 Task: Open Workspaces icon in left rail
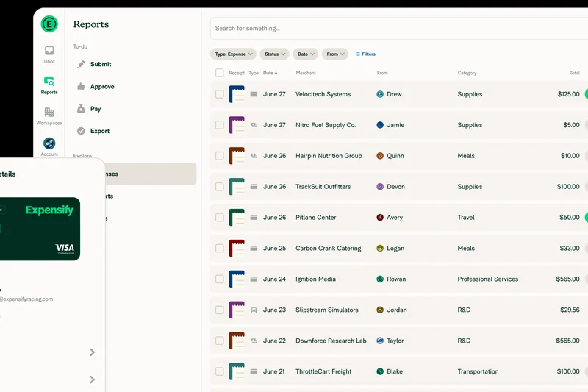49,113
